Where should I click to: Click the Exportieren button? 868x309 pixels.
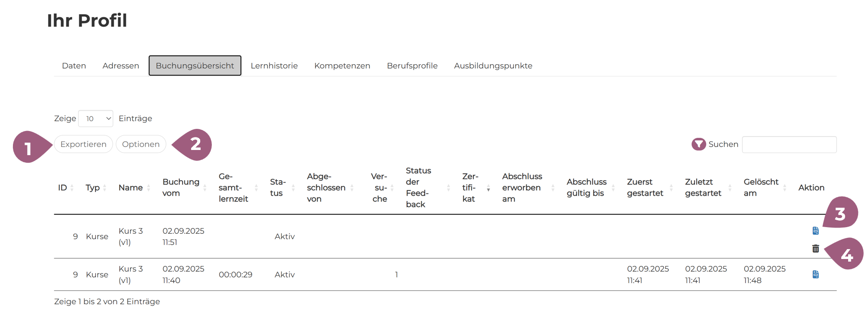[x=83, y=144]
